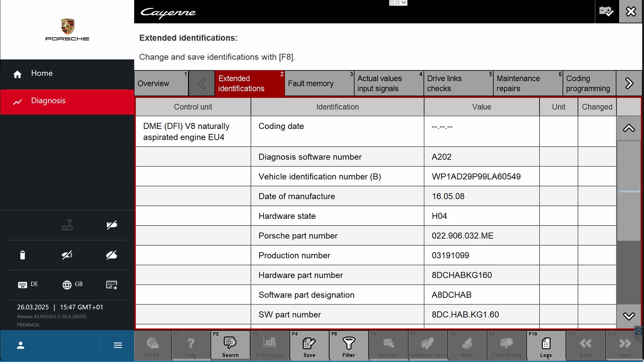
Task: Change the DE keyboard layout
Action: (28, 284)
